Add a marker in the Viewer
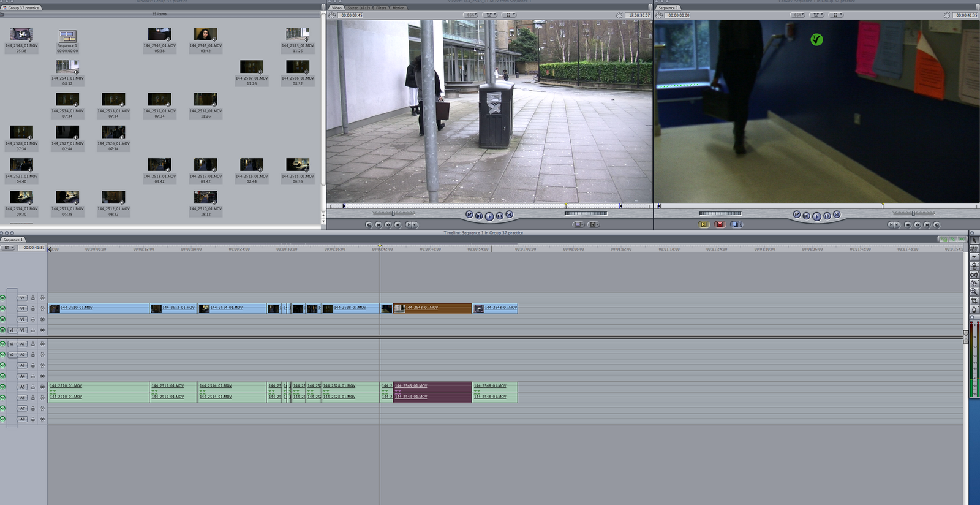The width and height of the screenshot is (980, 505). [398, 225]
